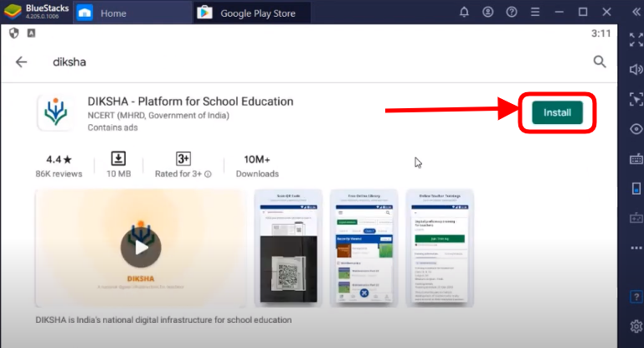The image size is (644, 348).
Task: Click the BlueStacks logo
Action: click(x=13, y=12)
